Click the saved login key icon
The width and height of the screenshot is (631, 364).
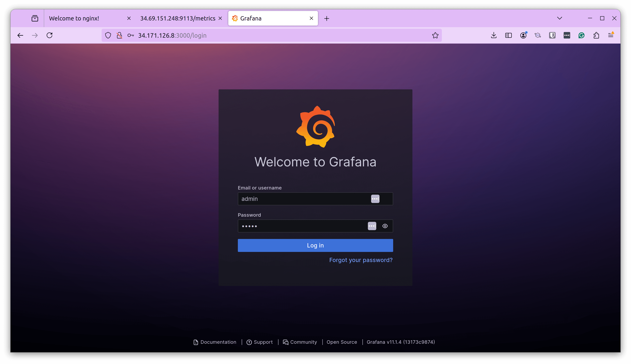coord(131,35)
